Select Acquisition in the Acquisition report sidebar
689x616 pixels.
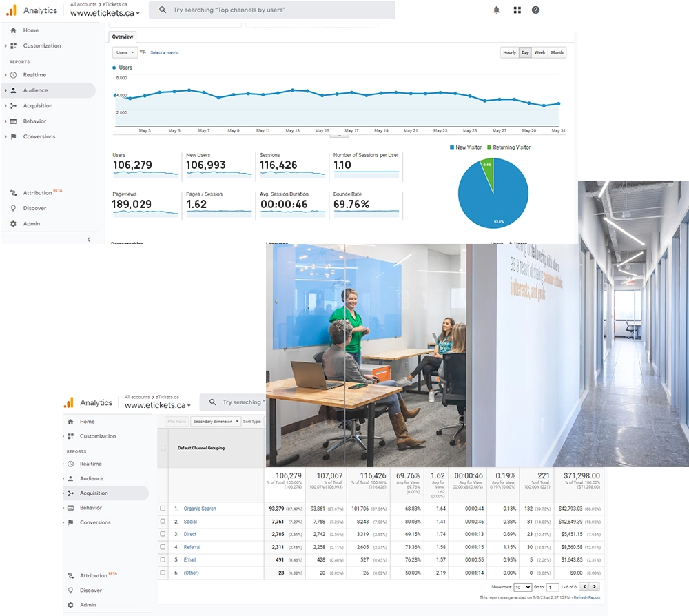(94, 493)
